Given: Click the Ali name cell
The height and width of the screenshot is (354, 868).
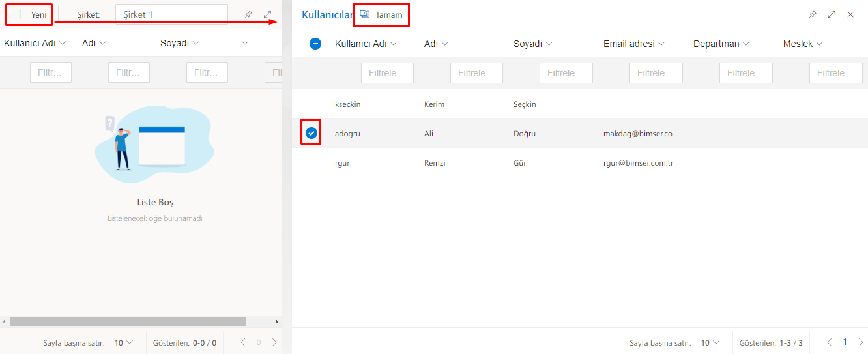Looking at the screenshot, I should (x=429, y=134).
